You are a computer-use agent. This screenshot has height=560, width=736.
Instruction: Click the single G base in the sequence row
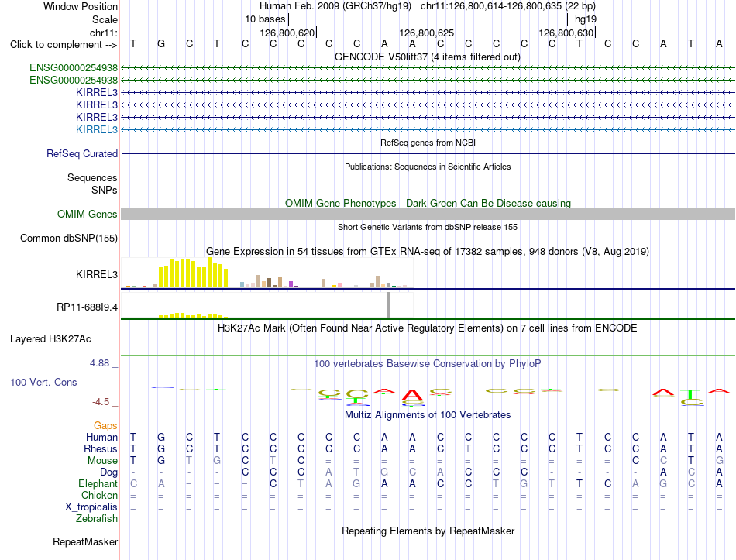click(x=161, y=43)
